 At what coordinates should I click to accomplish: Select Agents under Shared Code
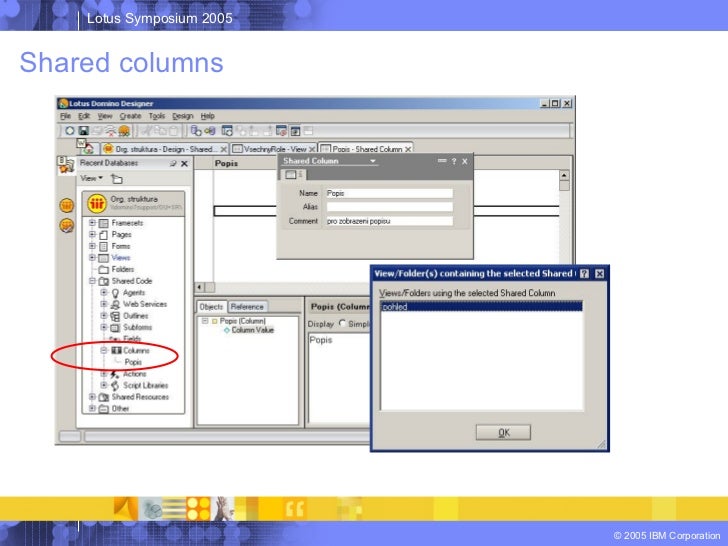pyautogui.click(x=134, y=292)
